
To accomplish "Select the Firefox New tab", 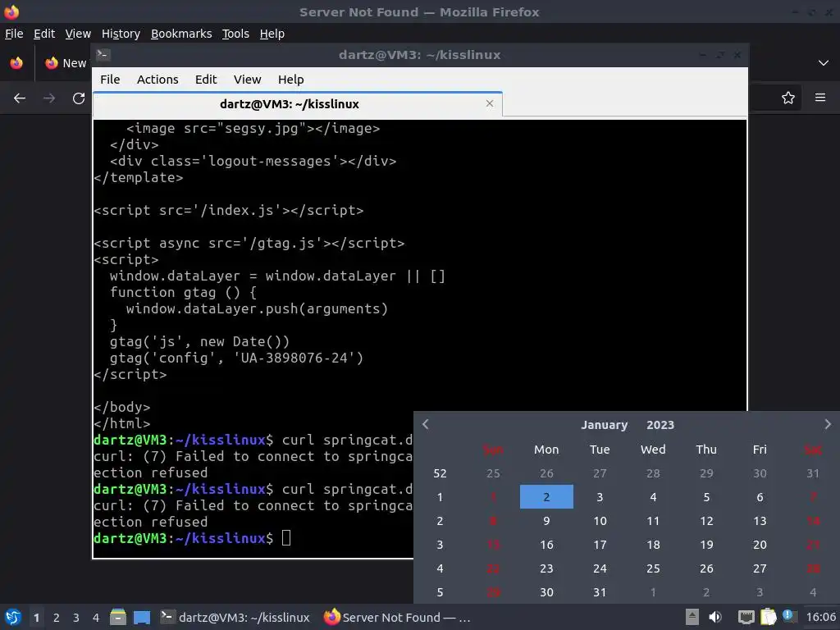I will click(x=65, y=63).
